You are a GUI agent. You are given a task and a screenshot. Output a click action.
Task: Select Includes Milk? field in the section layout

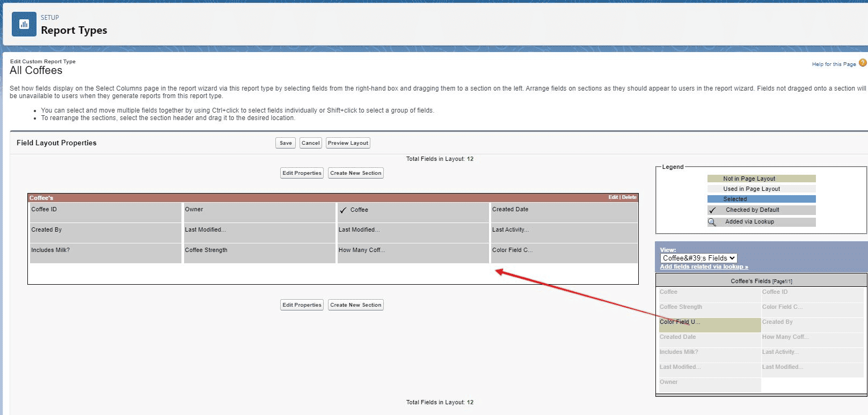105,253
